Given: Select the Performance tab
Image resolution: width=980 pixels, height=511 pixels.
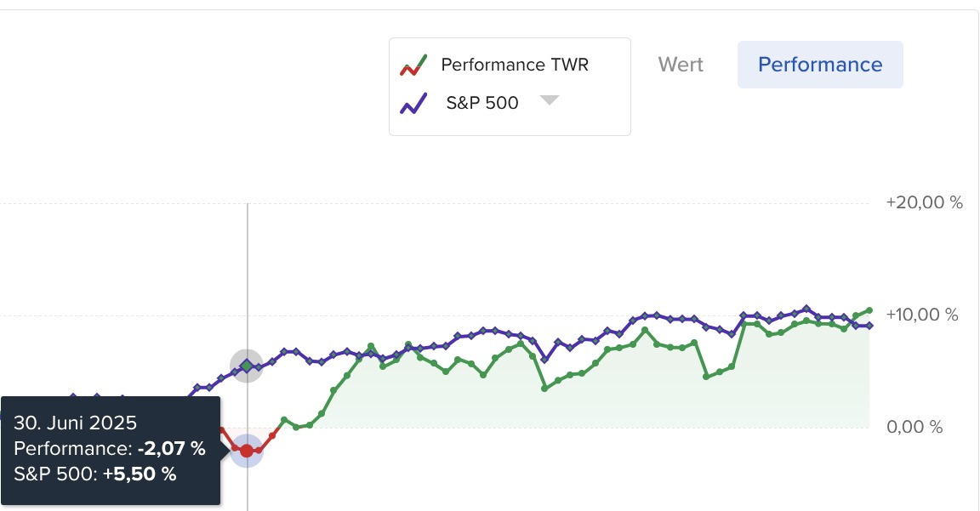Looking at the screenshot, I should (820, 65).
